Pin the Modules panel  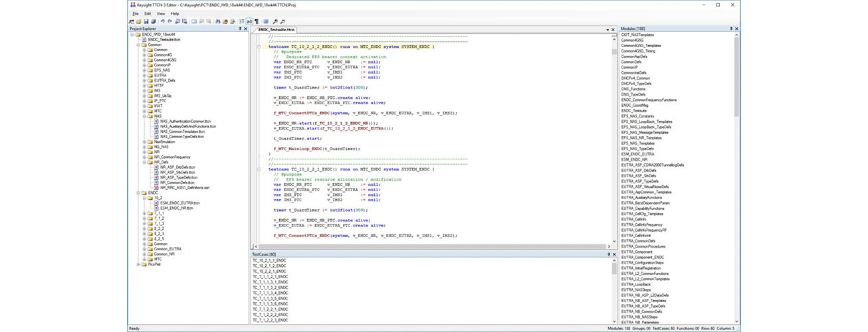730,29
